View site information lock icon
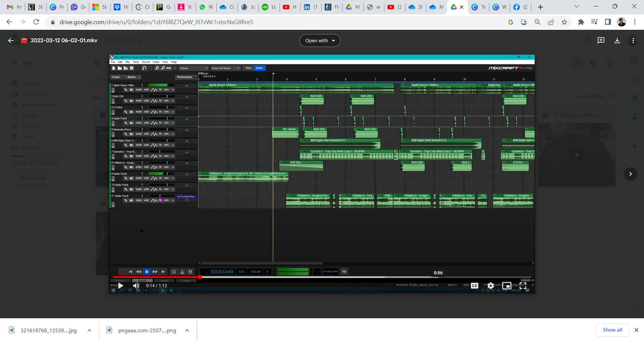The image size is (644, 342). pos(52,22)
